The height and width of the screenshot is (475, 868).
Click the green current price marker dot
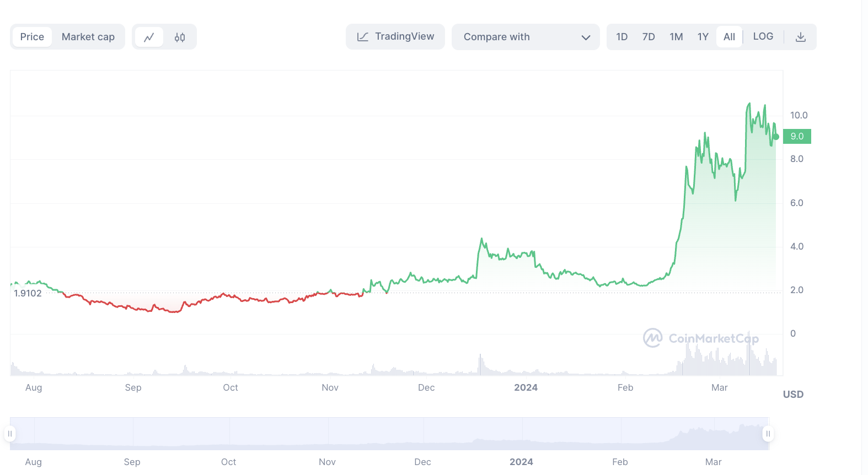[x=776, y=137]
